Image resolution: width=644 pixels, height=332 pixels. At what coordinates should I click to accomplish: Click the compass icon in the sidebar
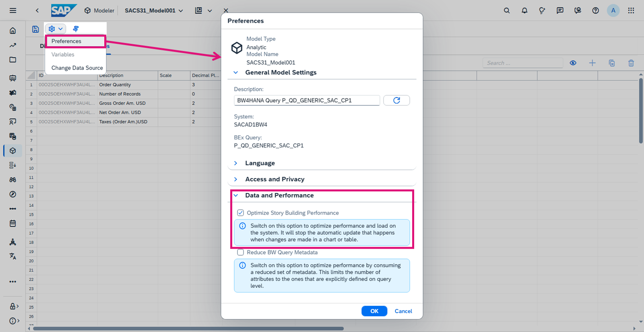[13, 194]
